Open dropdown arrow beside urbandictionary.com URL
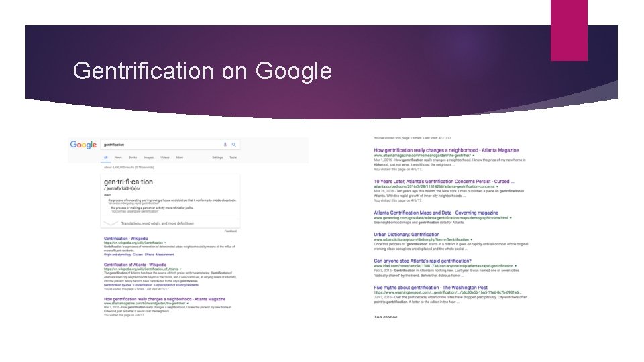Viewport: 644px width, 362px height. click(x=472, y=240)
